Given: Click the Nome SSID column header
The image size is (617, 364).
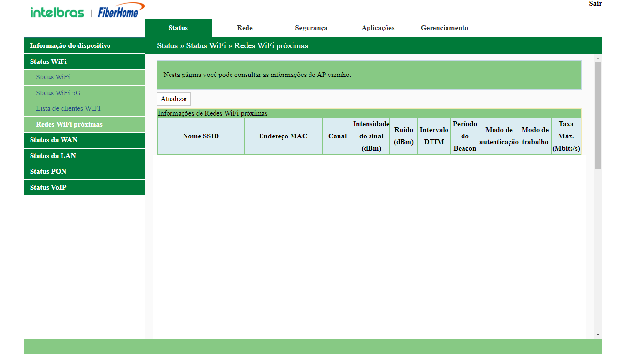Looking at the screenshot, I should (x=201, y=136).
